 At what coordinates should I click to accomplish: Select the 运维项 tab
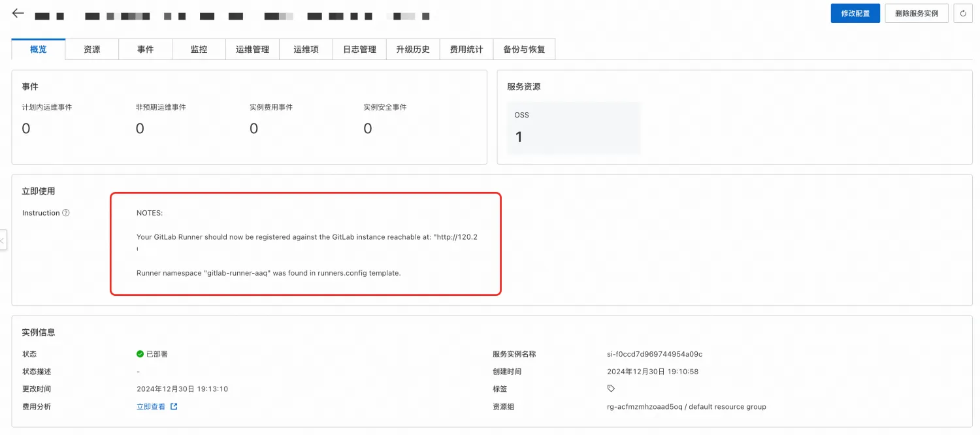[x=306, y=49]
